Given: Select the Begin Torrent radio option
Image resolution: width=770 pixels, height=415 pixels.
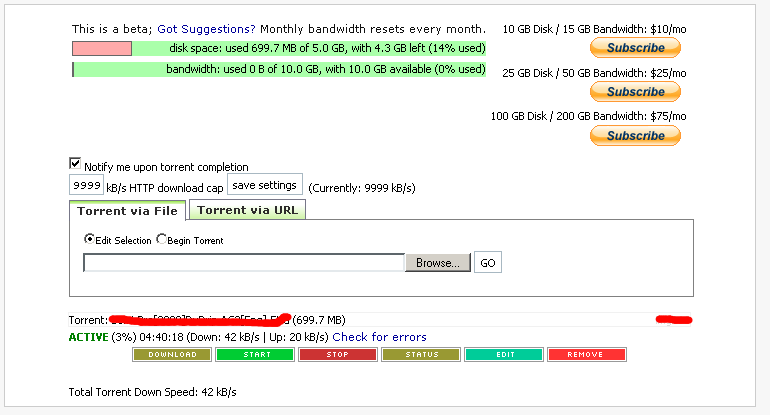Looking at the screenshot, I should point(161,239).
